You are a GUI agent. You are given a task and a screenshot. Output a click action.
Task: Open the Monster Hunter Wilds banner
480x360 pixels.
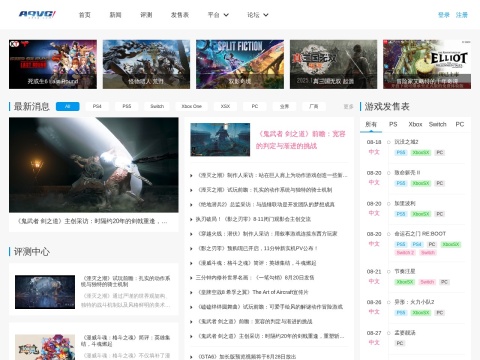point(146,64)
